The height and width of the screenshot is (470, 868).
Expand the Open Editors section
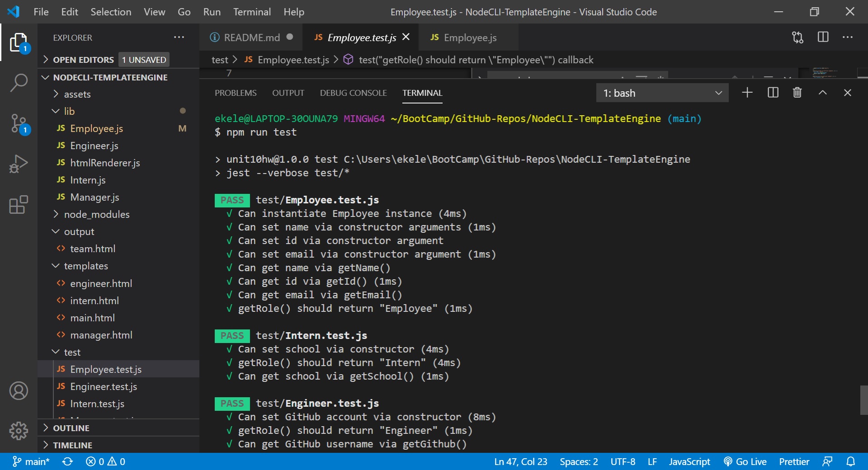pos(118,60)
